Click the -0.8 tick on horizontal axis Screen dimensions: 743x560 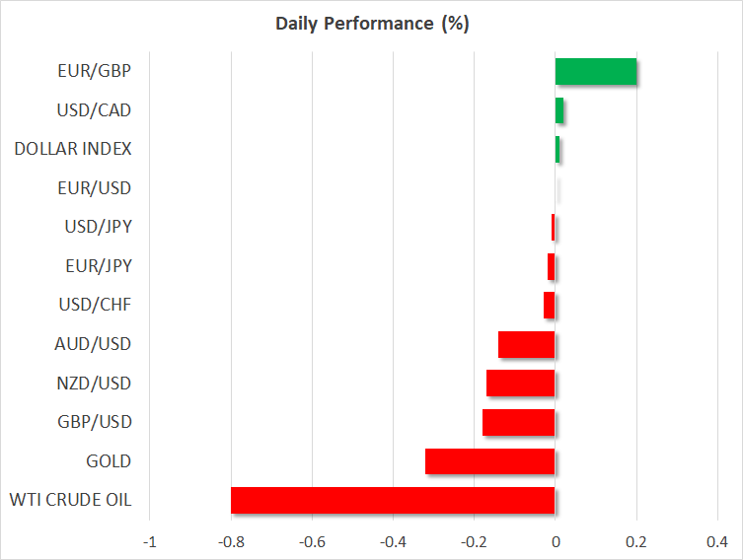(x=231, y=541)
